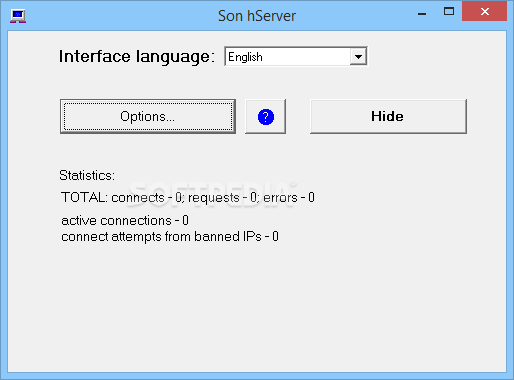514x380 pixels.
Task: Select the banned IPs connect attempts line
Action: point(170,237)
